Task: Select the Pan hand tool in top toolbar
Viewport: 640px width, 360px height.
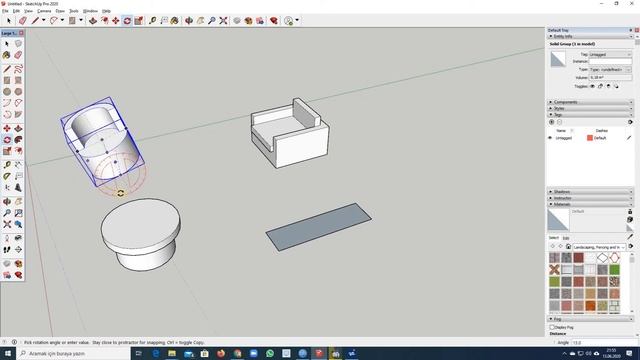Action: pyautogui.click(x=200, y=20)
